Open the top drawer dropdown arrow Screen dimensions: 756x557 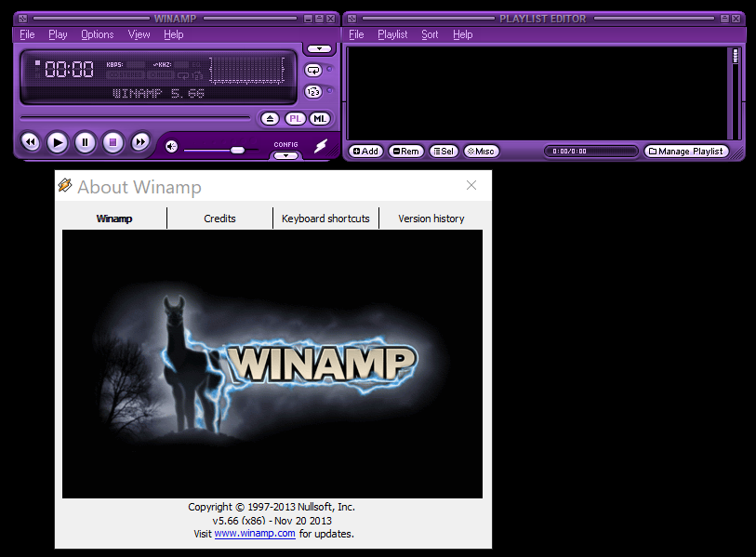319,48
